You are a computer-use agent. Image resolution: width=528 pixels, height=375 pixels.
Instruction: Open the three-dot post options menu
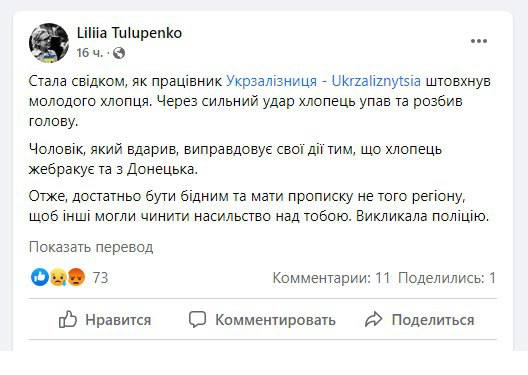479,41
